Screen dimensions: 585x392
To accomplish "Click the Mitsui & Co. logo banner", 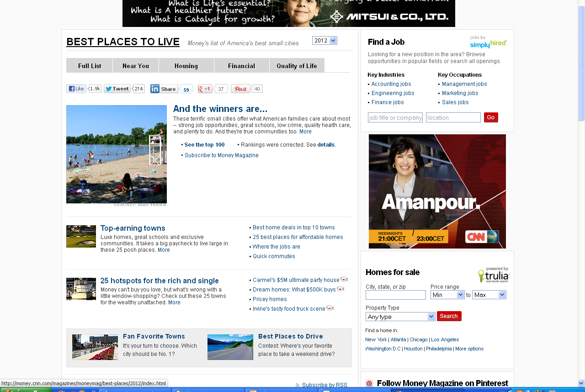I will [389, 17].
